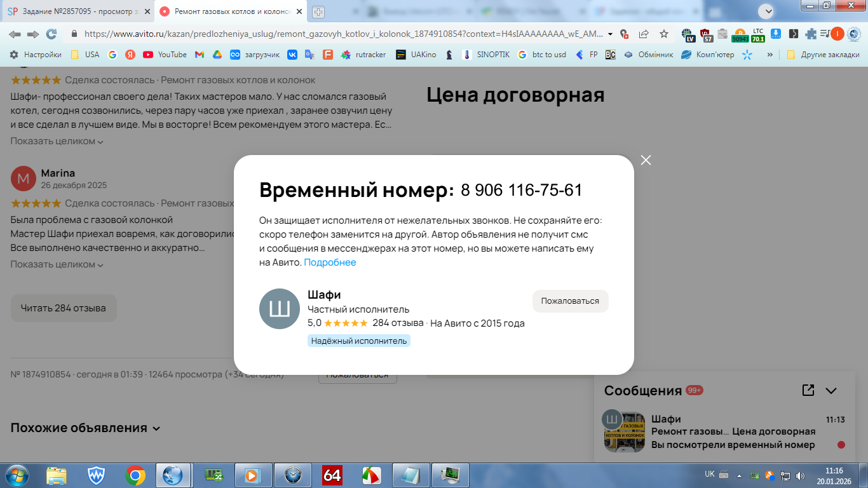868x488 pixels.
Task: Bookmark this page with the star icon
Action: coord(663,34)
